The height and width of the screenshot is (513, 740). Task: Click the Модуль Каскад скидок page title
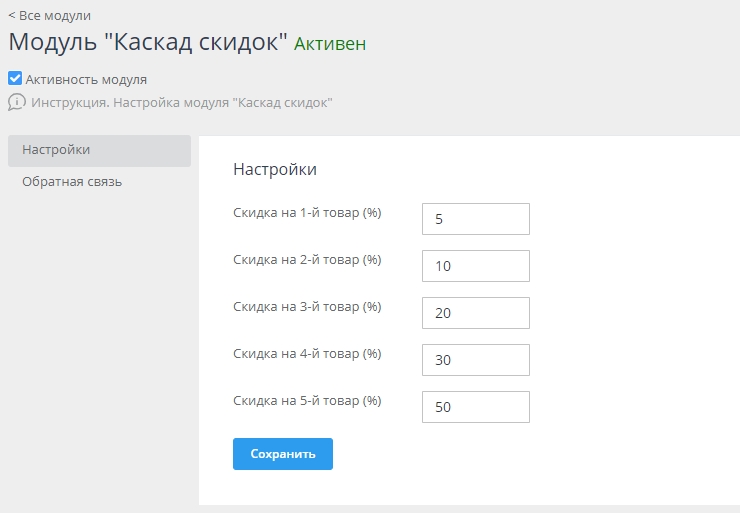148,42
